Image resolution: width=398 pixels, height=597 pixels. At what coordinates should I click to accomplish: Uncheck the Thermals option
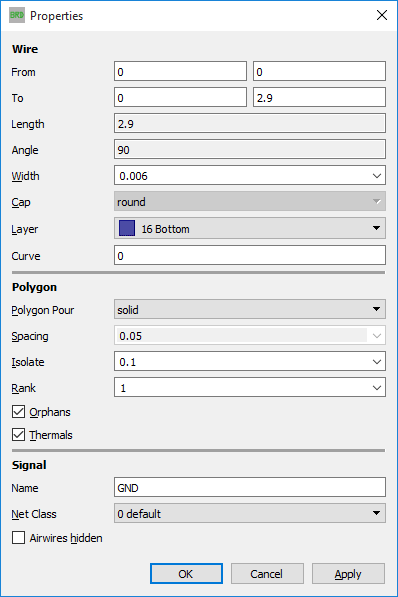[x=18, y=434]
